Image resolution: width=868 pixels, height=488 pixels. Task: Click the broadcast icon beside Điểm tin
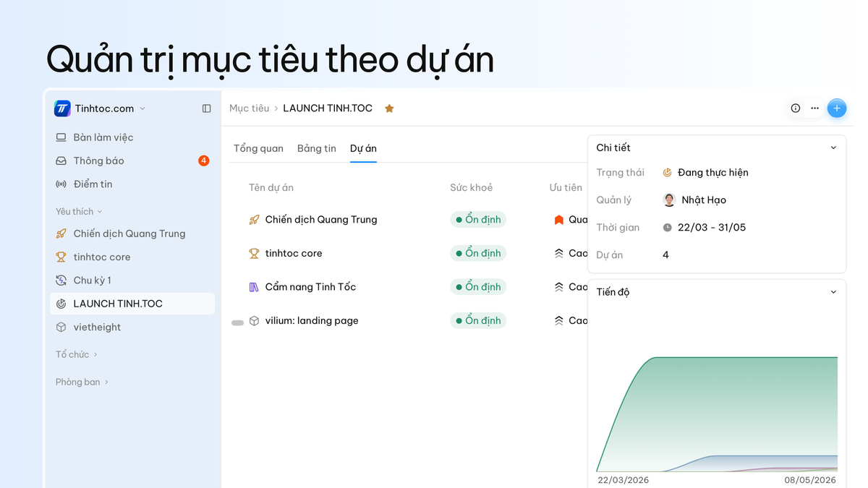pos(61,184)
